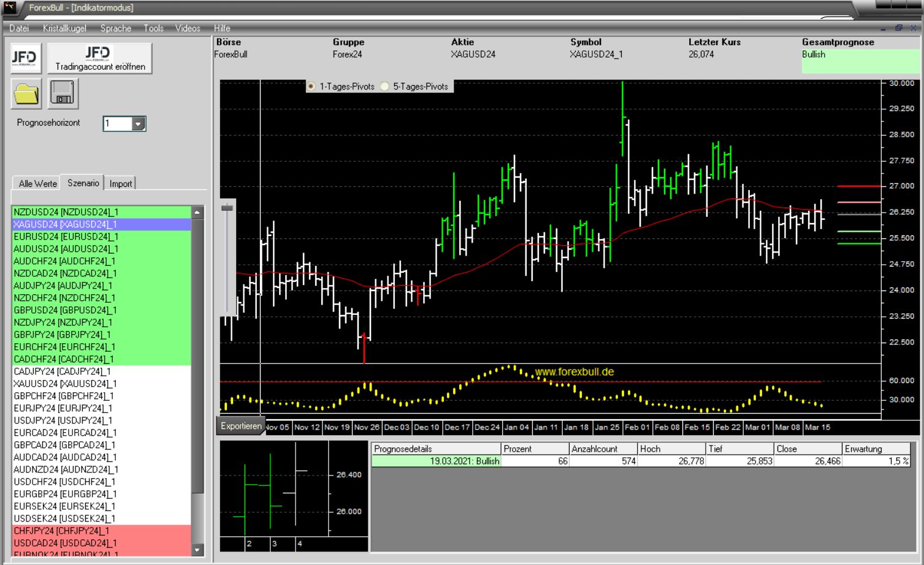Switch to the Alle Werte tab

tap(37, 183)
